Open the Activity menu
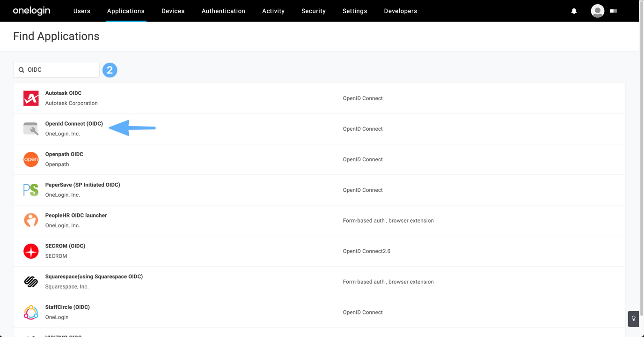 pos(273,11)
